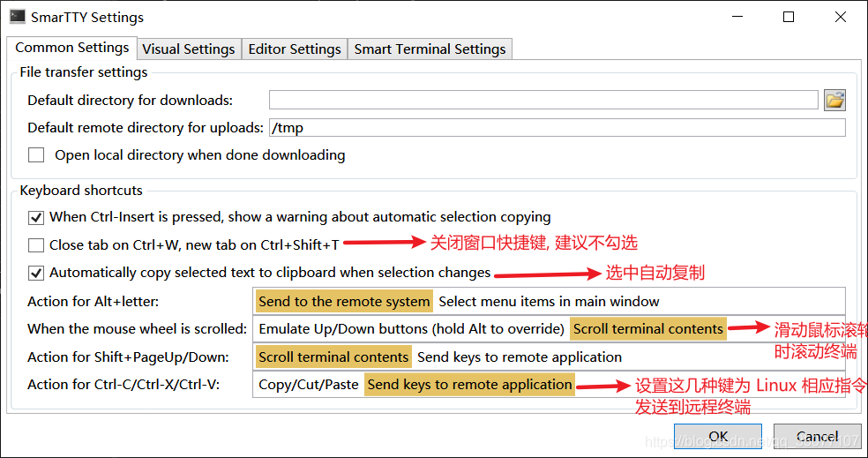Viewport: 868px width, 458px height.
Task: Click the File transfer settings group label
Action: 84,72
